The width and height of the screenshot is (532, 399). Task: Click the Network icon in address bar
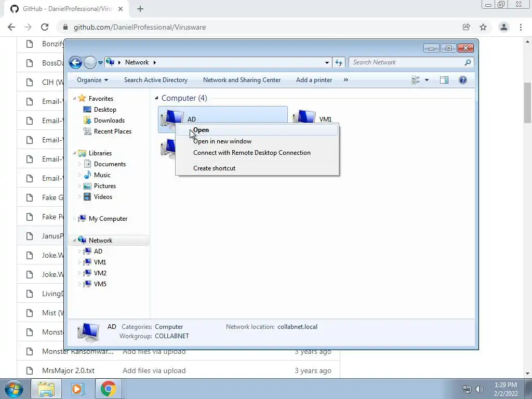(110, 62)
